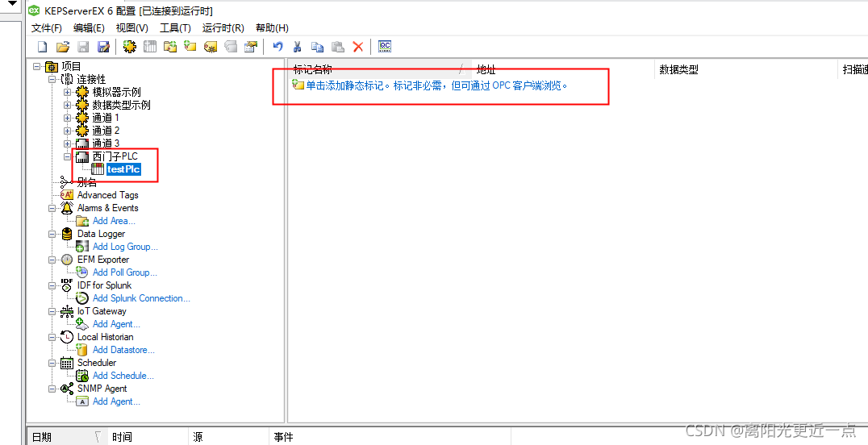Select Advanced Tags in the tree
This screenshot has height=445, width=868.
pyautogui.click(x=107, y=195)
